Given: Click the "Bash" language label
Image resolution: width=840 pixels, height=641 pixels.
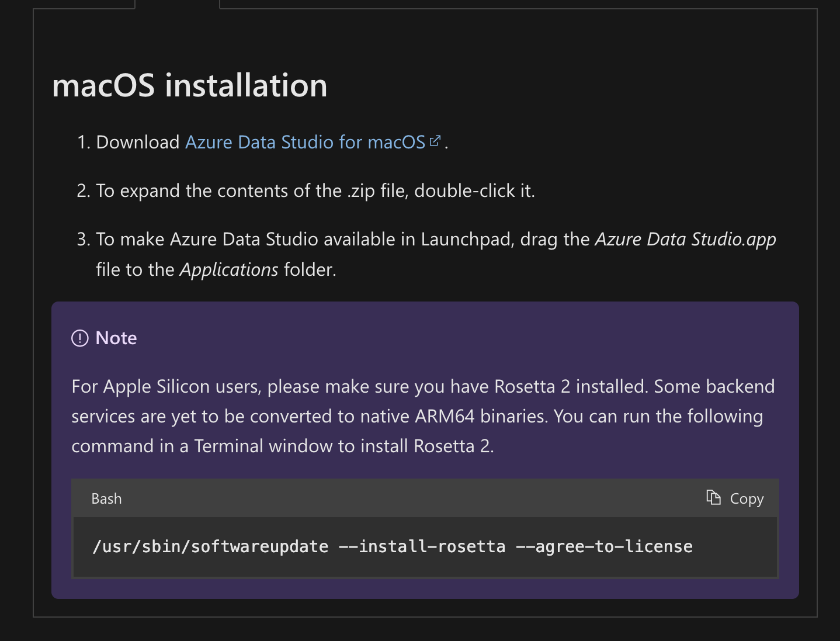Looking at the screenshot, I should click(106, 498).
